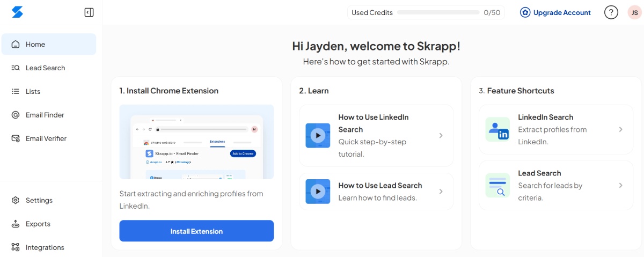Image resolution: width=644 pixels, height=257 pixels.
Task: Click the Upgrade Account link
Action: 555,12
